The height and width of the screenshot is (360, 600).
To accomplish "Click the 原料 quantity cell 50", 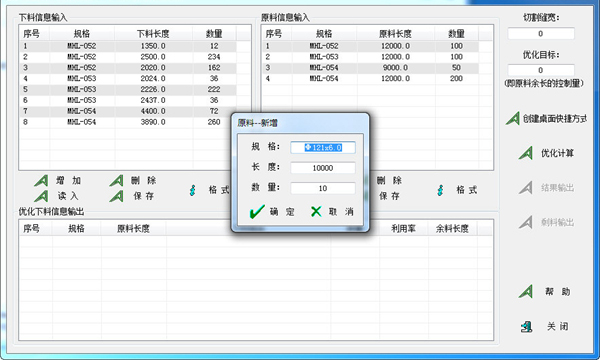I will [456, 68].
